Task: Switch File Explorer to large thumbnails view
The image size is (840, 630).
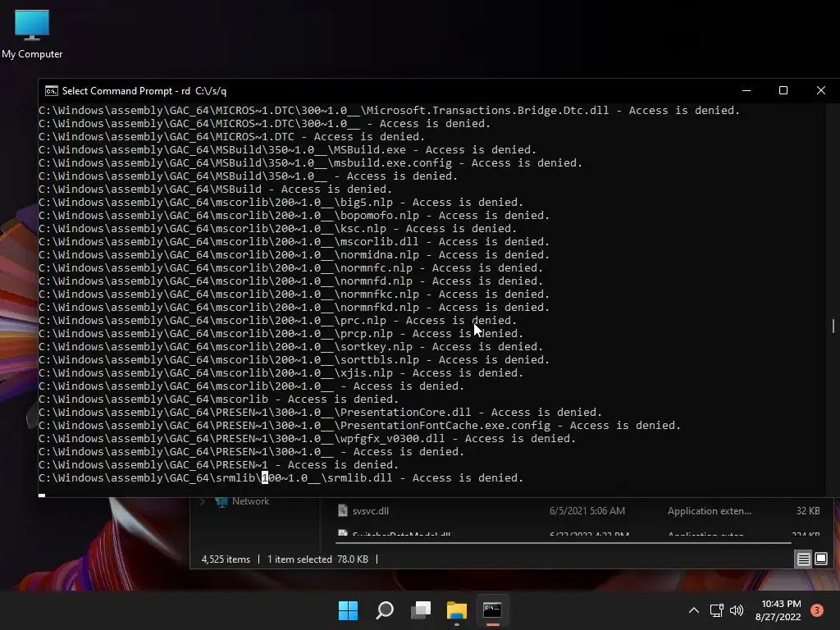Action: (821, 559)
